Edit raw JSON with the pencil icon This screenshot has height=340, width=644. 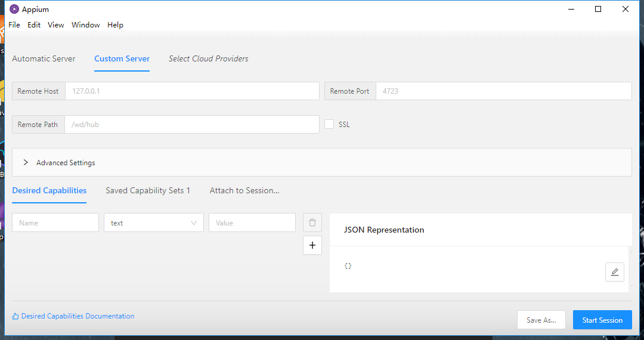tap(614, 272)
